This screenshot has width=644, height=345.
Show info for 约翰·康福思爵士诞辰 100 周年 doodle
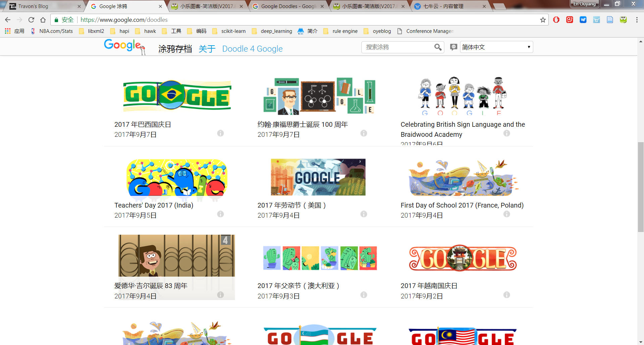point(364,133)
